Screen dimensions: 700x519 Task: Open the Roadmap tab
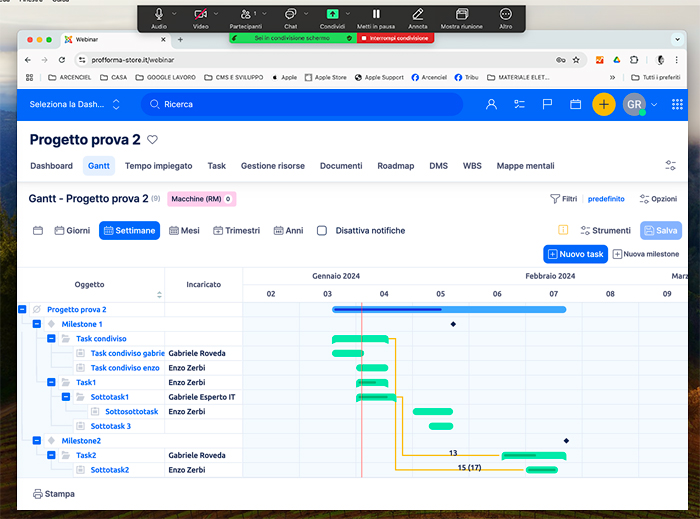click(x=396, y=166)
